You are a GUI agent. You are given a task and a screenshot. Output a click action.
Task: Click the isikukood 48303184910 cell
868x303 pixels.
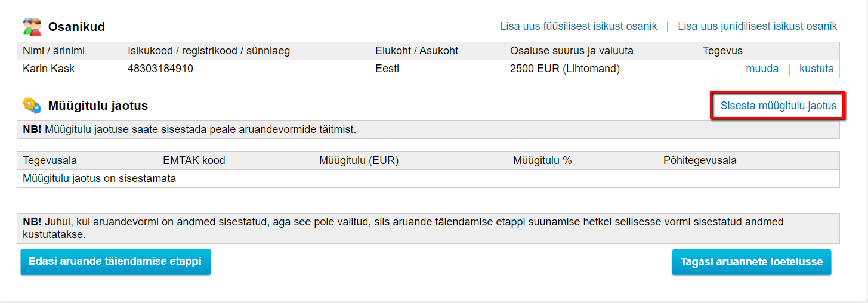[x=160, y=69]
